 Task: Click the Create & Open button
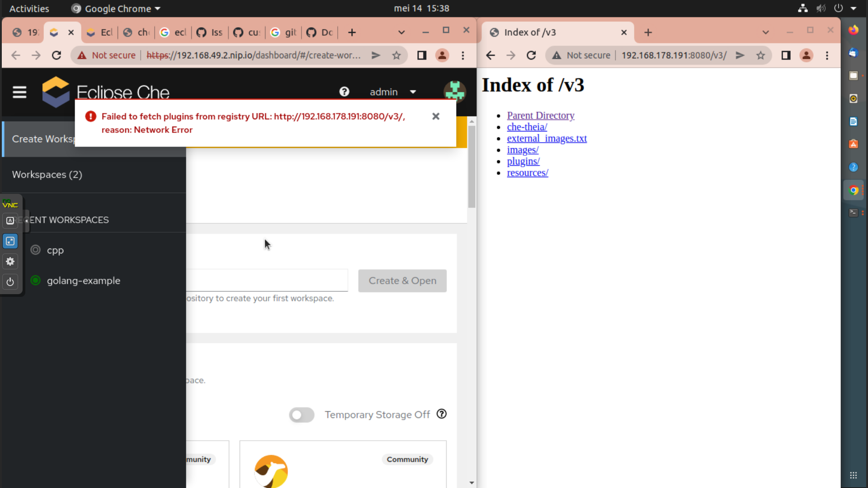click(402, 281)
